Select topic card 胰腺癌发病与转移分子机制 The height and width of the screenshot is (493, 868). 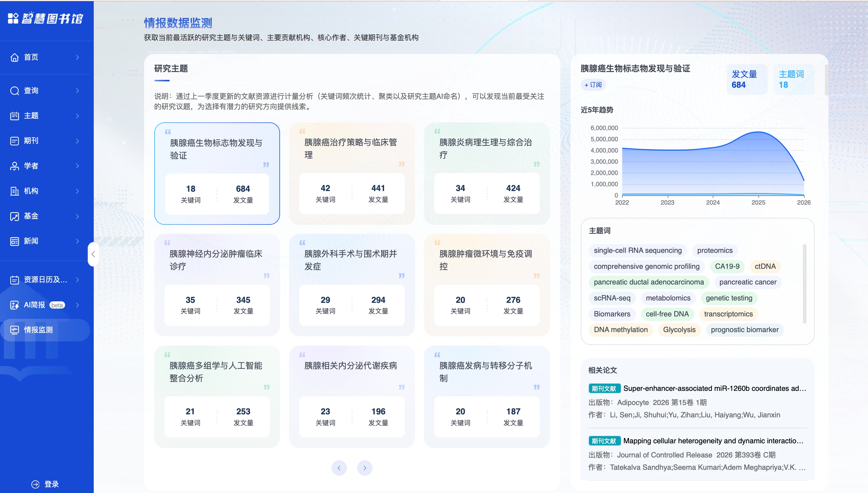487,397
